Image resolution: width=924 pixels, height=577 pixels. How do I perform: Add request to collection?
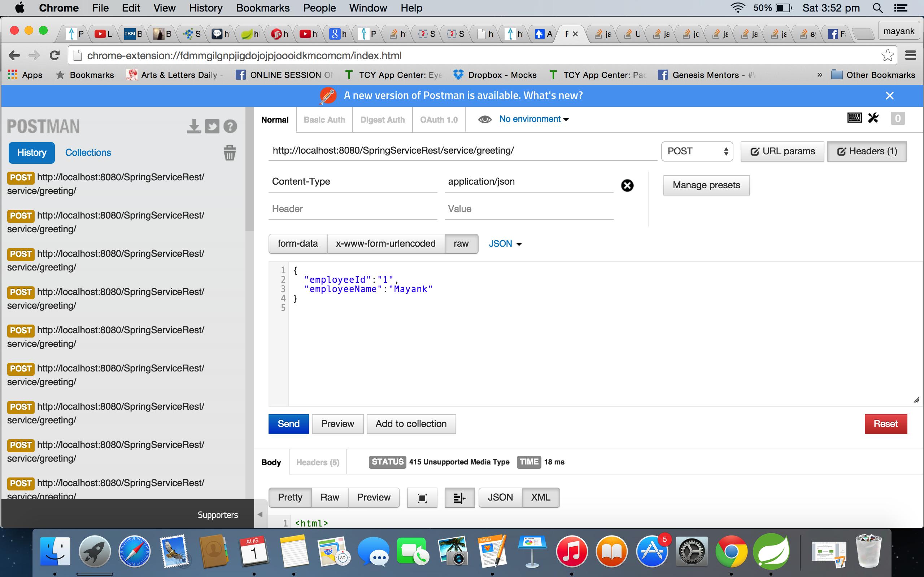(411, 424)
